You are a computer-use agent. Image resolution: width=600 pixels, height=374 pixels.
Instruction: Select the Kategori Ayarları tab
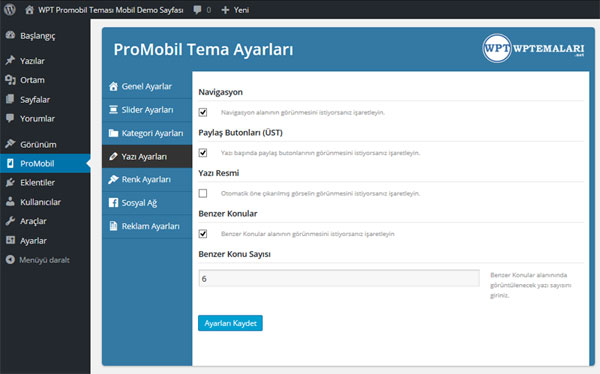pos(147,133)
